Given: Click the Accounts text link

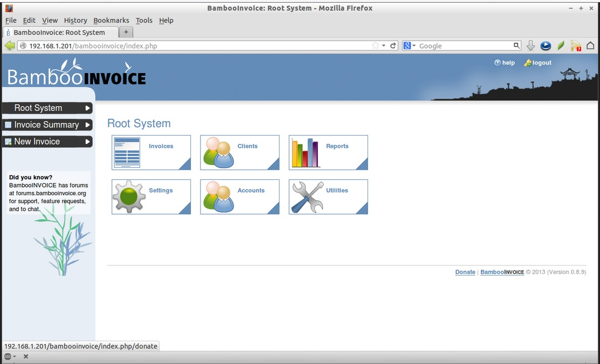Looking at the screenshot, I should [x=251, y=190].
